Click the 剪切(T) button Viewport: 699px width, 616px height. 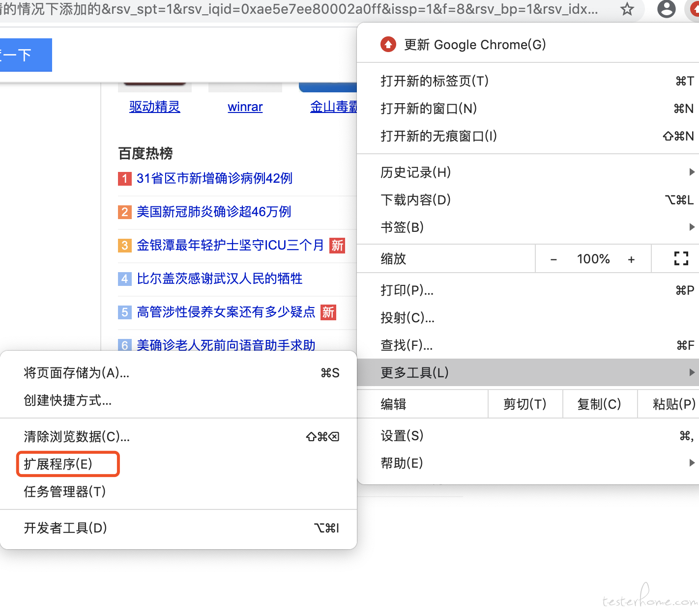pos(525,404)
